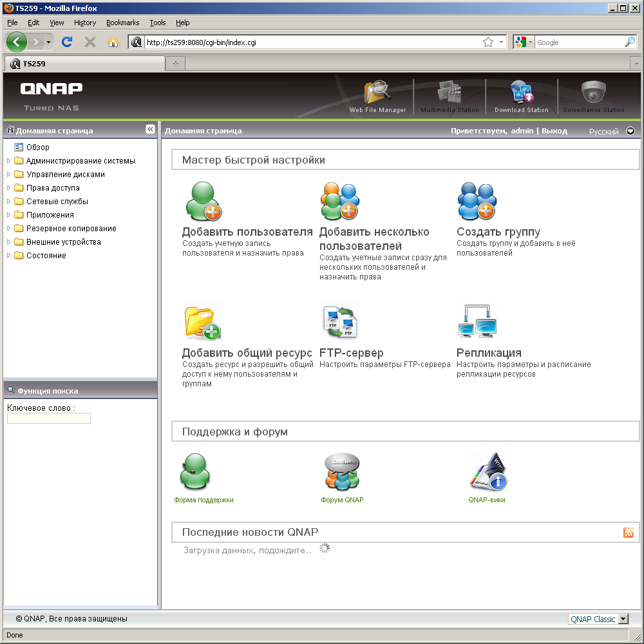The width and height of the screenshot is (644, 644).
Task: Click the Форма поддержки link
Action: [204, 500]
